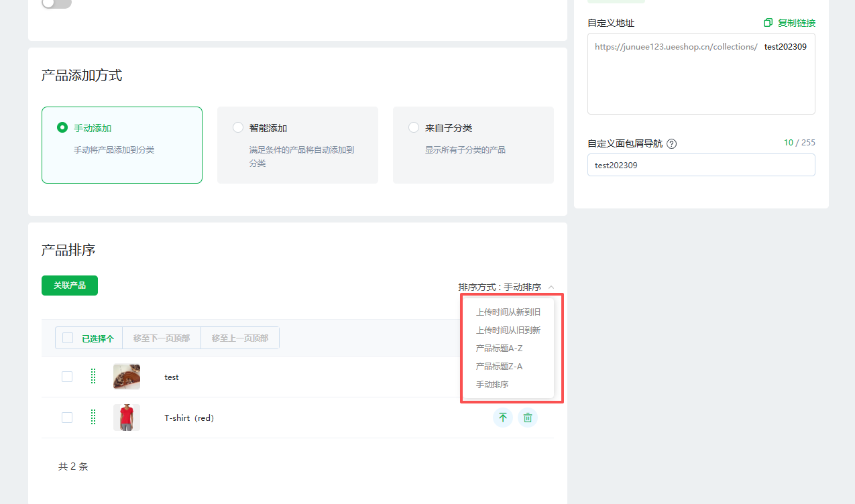Click the green 关联产品 button
Viewport: 855px width, 504px height.
pos(70,286)
